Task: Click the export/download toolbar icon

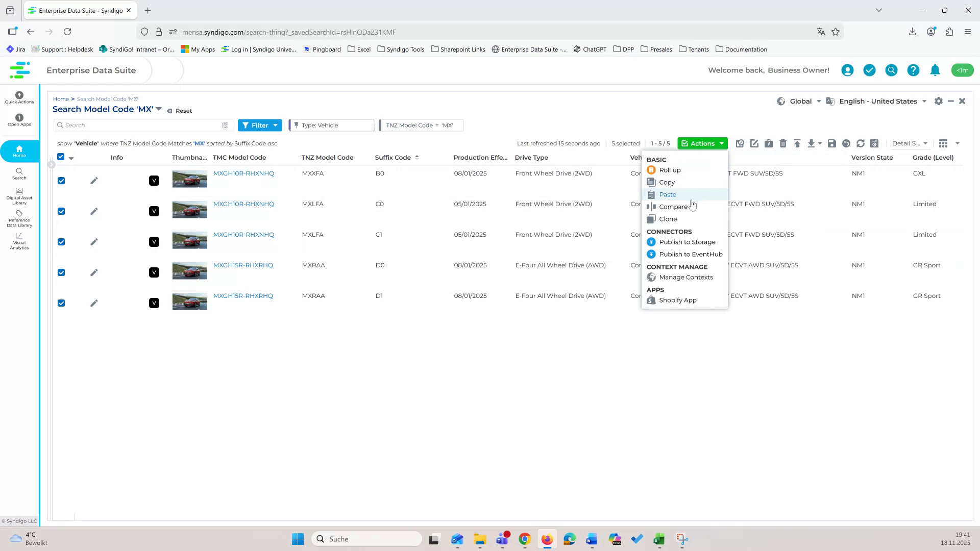Action: coord(812,143)
